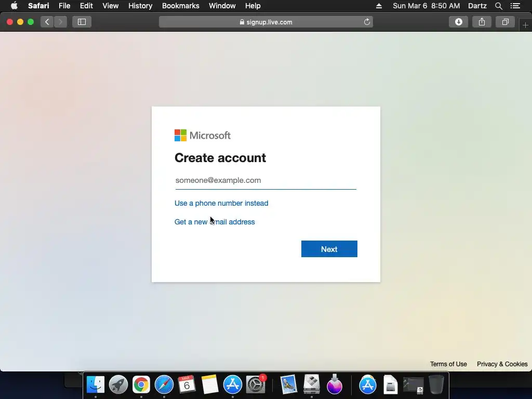Open the Safari downloads list
This screenshot has height=399, width=532.
click(x=458, y=22)
